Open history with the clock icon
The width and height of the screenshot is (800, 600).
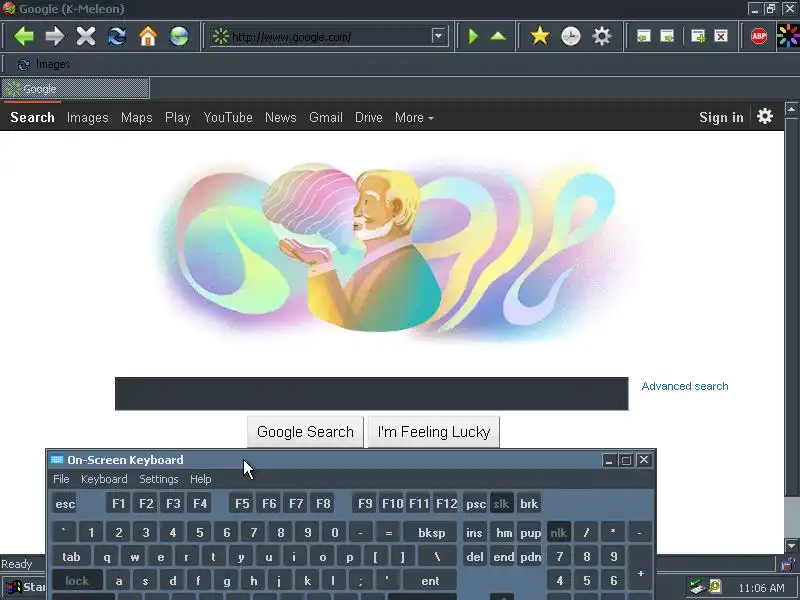coord(570,36)
